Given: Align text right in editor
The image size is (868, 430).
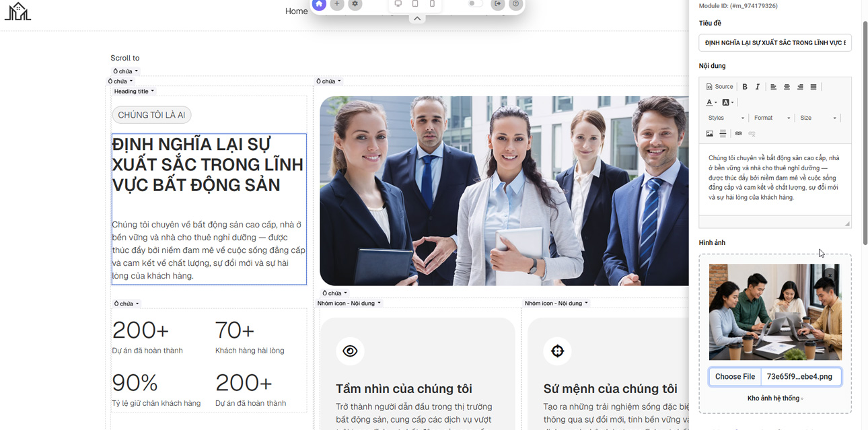Looking at the screenshot, I should (x=800, y=87).
